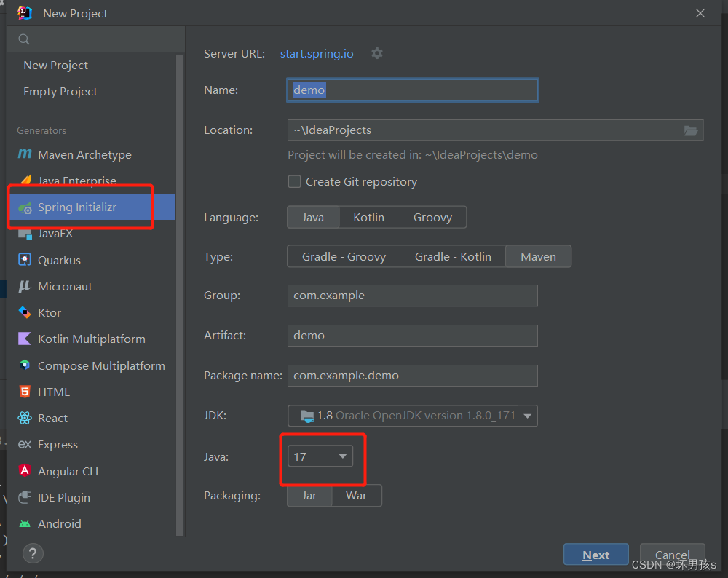Select Spring Initializr generator

click(x=91, y=207)
